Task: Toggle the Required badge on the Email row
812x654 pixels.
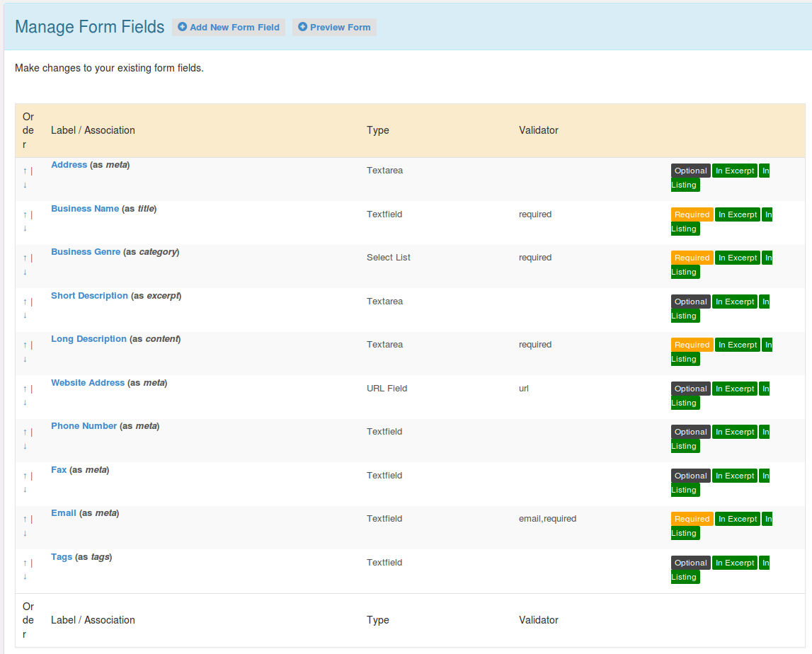Action: 692,519
